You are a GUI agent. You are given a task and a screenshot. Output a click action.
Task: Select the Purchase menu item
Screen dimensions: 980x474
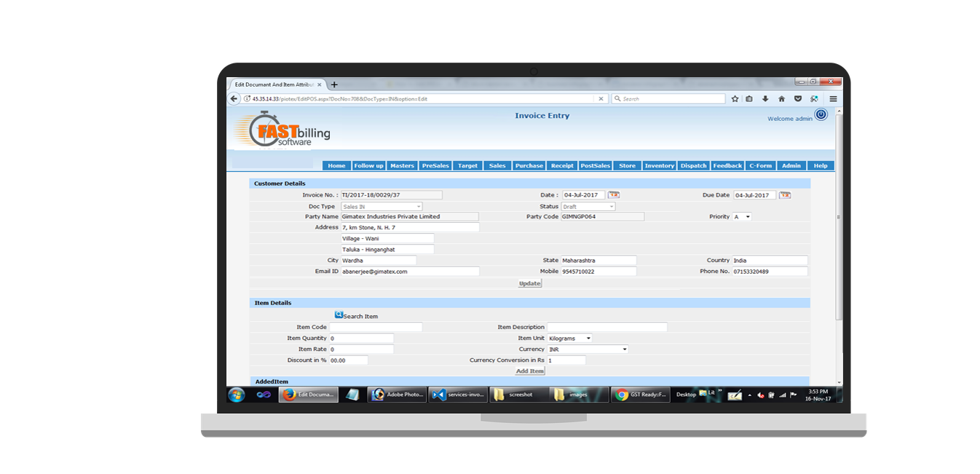coord(529,166)
